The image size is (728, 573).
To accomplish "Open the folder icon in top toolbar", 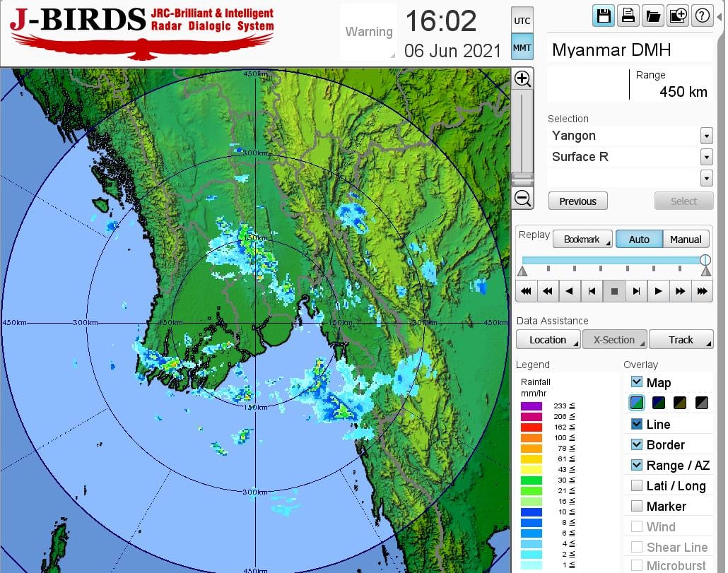I will [652, 16].
